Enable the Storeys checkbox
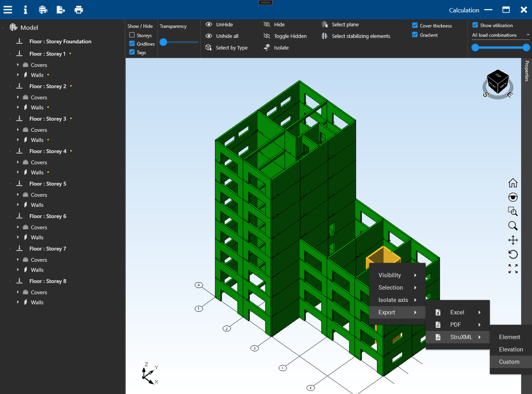The width and height of the screenshot is (532, 394). point(132,35)
